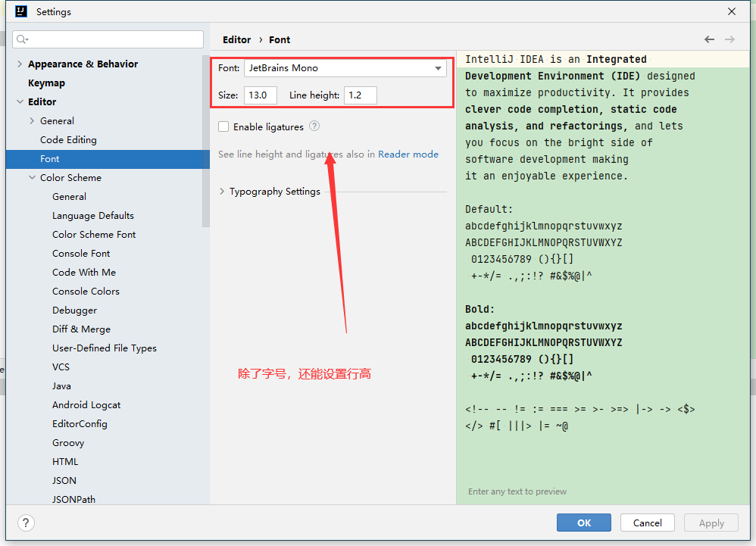Viewport: 756px width, 546px height.
Task: Collapse the Editor tree node
Action: coord(20,101)
